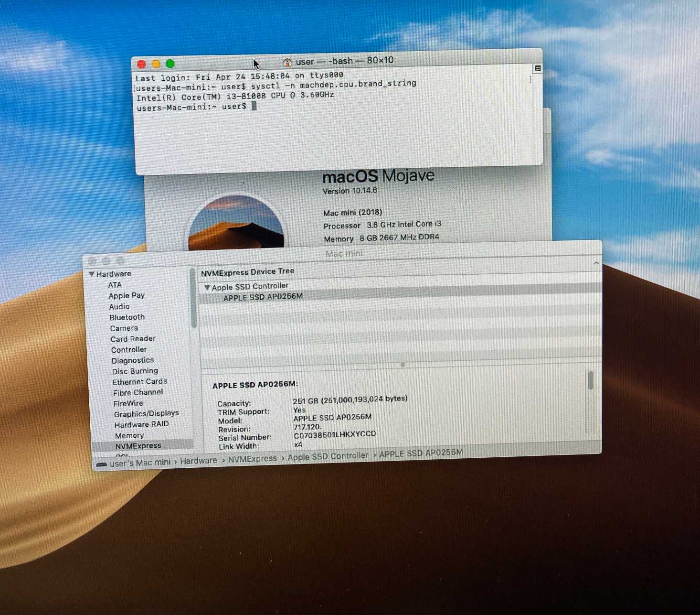Click the Terminal title "user — -bash — 80×10"
This screenshot has width=700, height=615.
tap(345, 61)
